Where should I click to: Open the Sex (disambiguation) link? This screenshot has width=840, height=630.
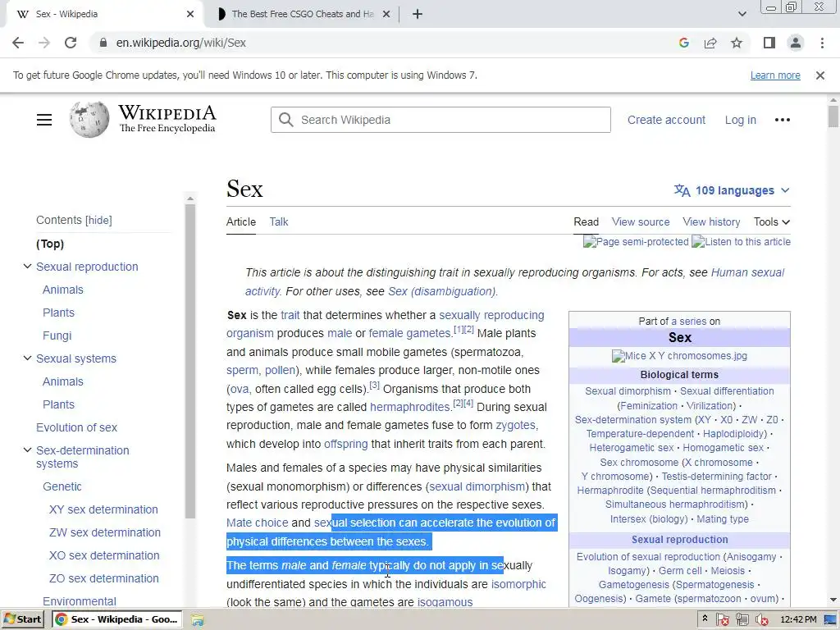[x=442, y=291]
